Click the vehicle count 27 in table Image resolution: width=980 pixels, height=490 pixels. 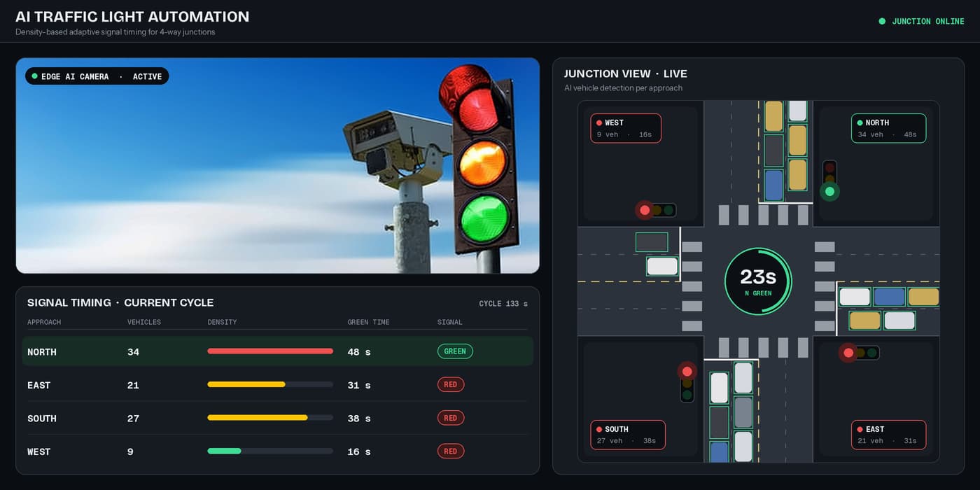pyautogui.click(x=133, y=419)
